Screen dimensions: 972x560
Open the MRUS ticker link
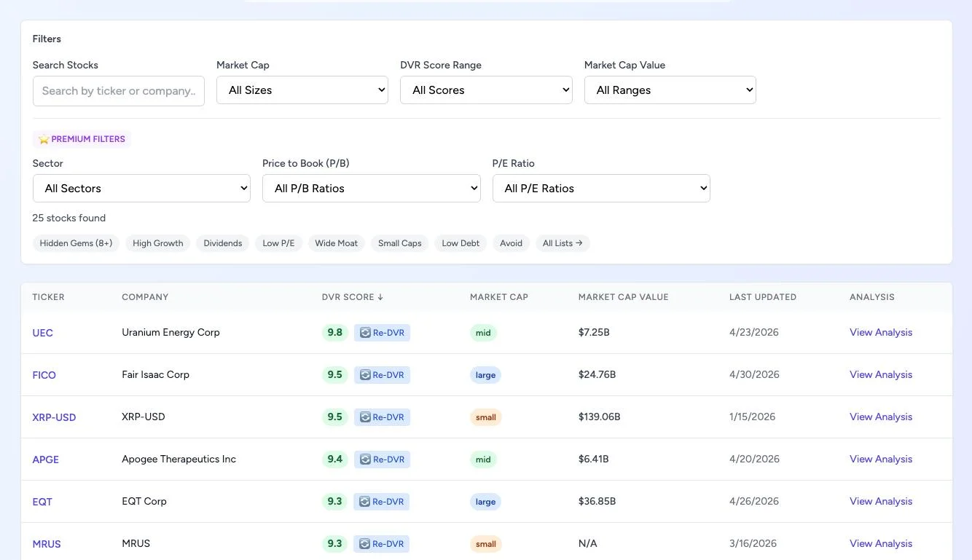pyautogui.click(x=47, y=544)
